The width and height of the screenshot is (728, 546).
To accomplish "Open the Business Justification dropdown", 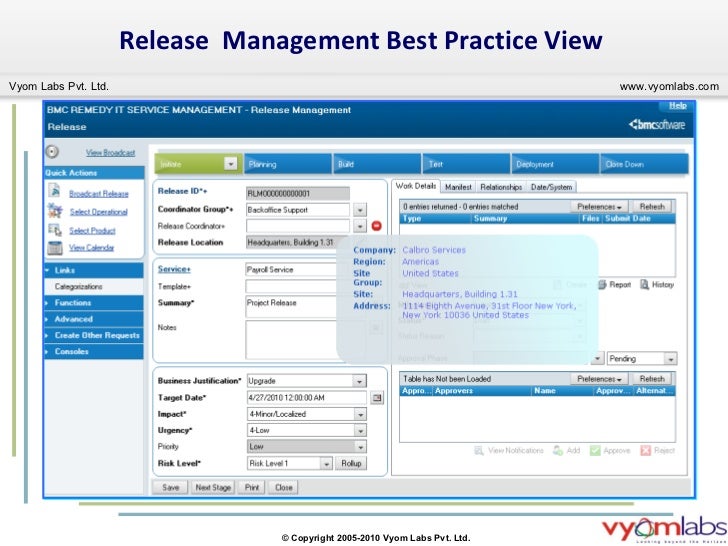I will click(359, 381).
